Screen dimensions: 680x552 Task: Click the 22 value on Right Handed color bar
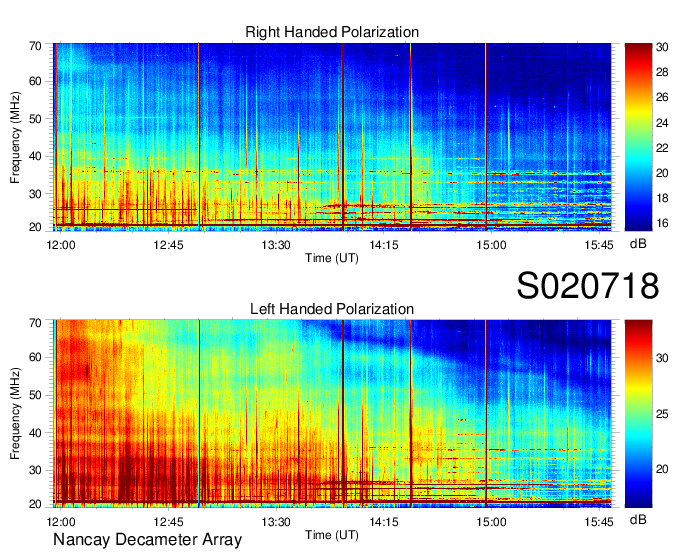click(662, 148)
